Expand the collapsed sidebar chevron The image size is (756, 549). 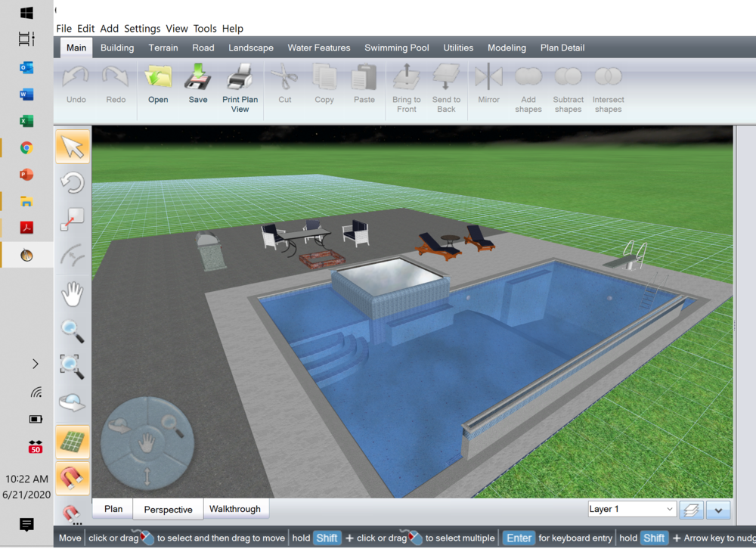[x=36, y=364]
